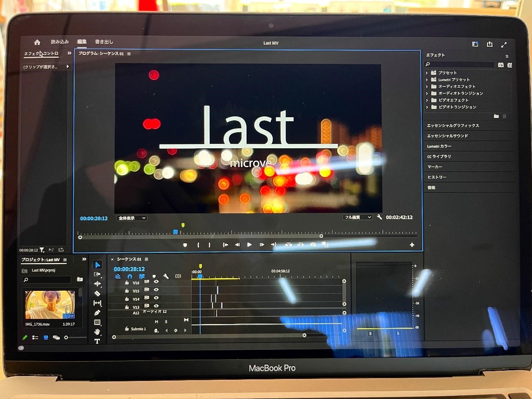Expand ビデオトランジション folder
This screenshot has height=399, width=532.
tap(427, 107)
